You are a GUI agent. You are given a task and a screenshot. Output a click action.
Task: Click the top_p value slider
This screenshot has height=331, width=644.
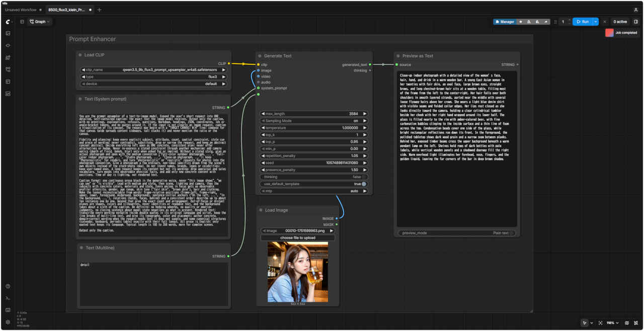314,142
